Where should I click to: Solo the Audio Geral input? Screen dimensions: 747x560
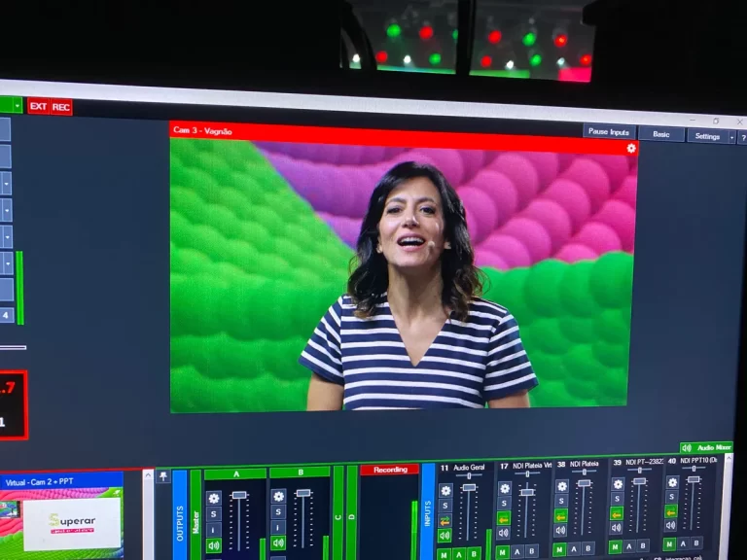(x=445, y=506)
